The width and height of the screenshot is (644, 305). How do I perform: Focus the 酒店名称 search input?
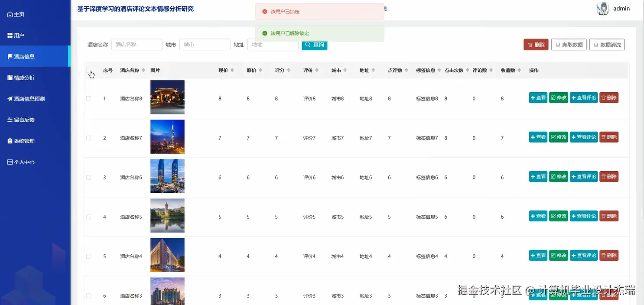tap(137, 45)
